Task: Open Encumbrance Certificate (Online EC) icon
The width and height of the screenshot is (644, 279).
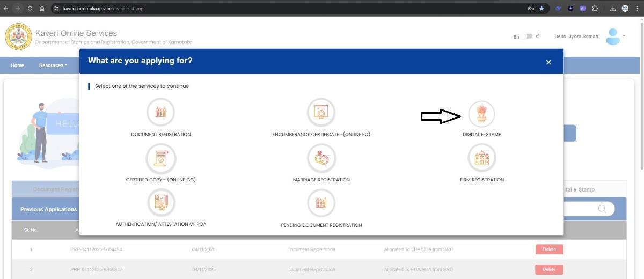Action: point(321,113)
